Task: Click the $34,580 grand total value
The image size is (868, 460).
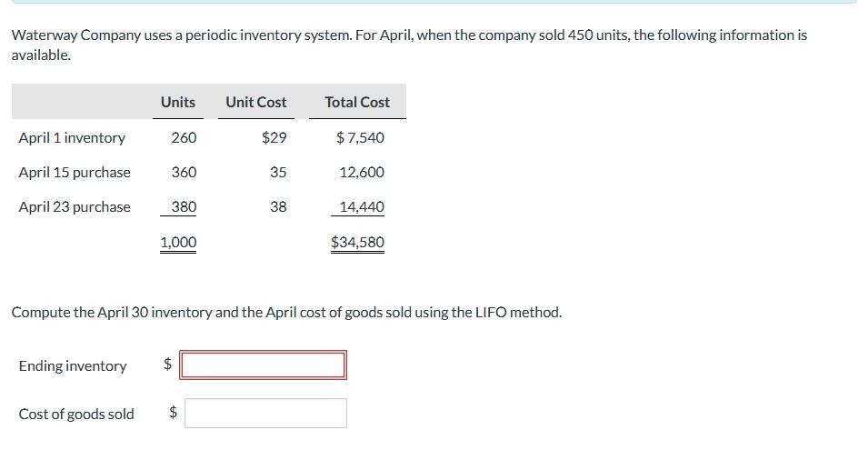Action: point(357,242)
